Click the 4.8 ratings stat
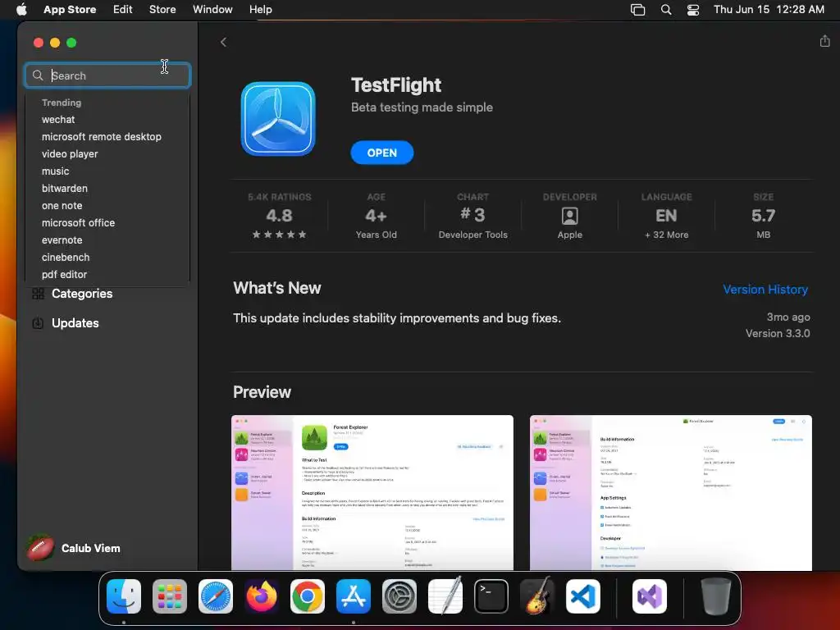The image size is (840, 630). 279,216
